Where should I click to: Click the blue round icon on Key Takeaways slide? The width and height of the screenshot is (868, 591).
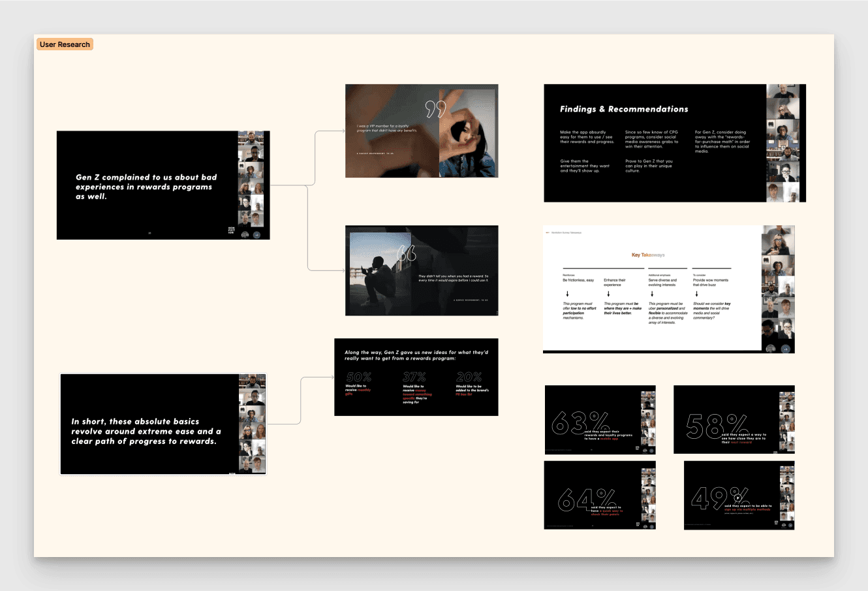786,349
